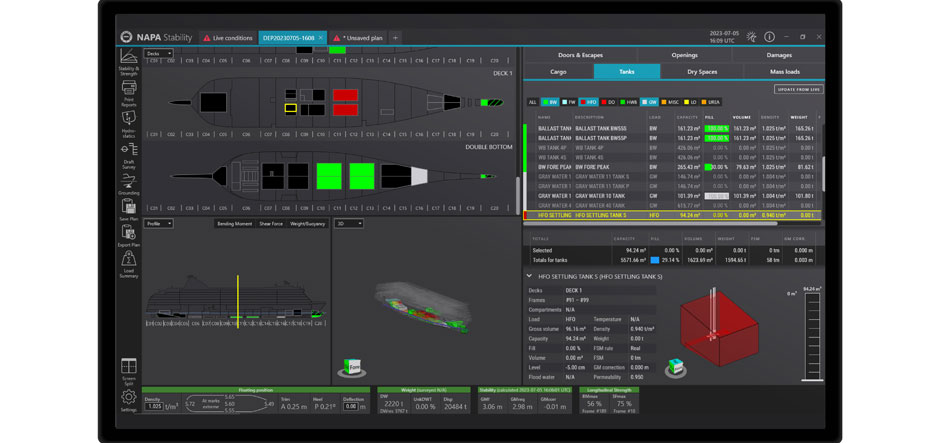The height and width of the screenshot is (443, 940).
Task: Click BW FORE PEAK fill bar
Action: (x=716, y=167)
